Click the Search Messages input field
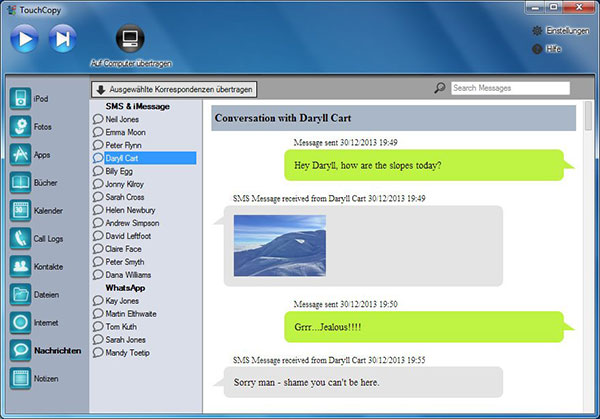The height and width of the screenshot is (419, 600). tap(510, 88)
